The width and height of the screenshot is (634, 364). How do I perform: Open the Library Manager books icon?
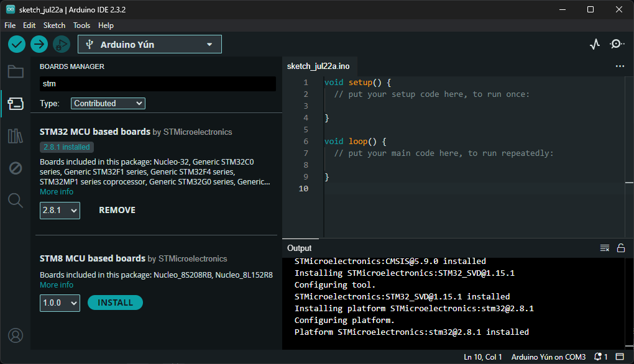(16, 136)
